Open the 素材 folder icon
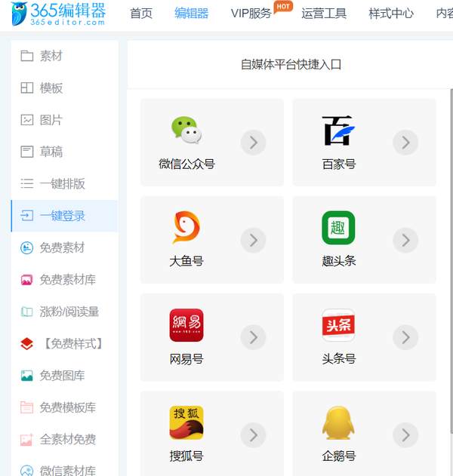The height and width of the screenshot is (476, 453). pyautogui.click(x=26, y=56)
